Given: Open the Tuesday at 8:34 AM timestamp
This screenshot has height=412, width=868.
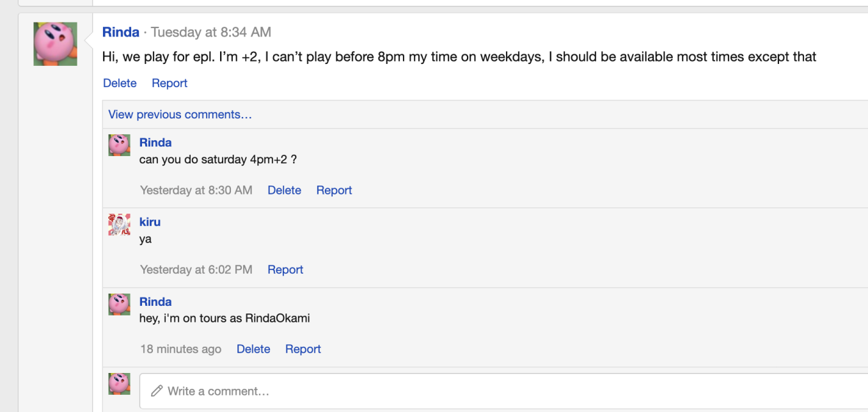Looking at the screenshot, I should click(211, 32).
